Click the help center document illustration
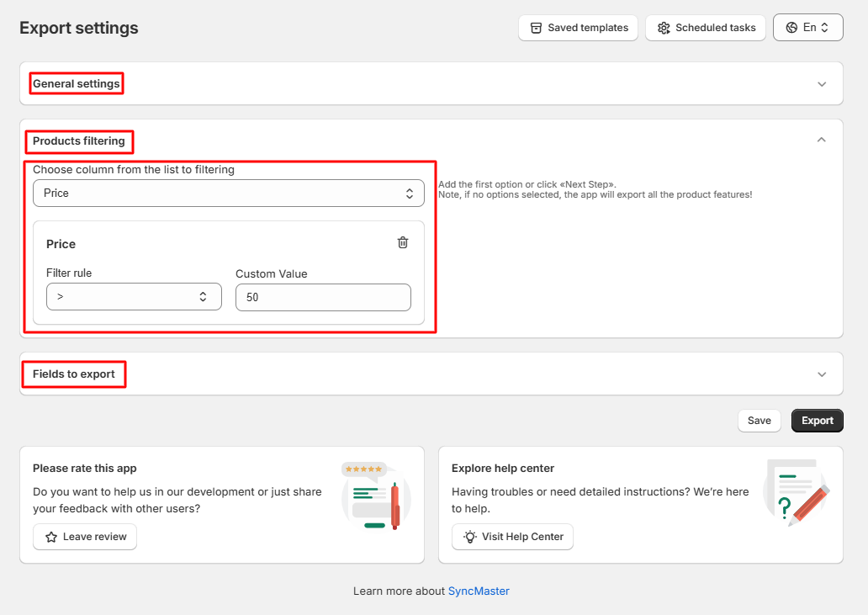 (x=796, y=492)
